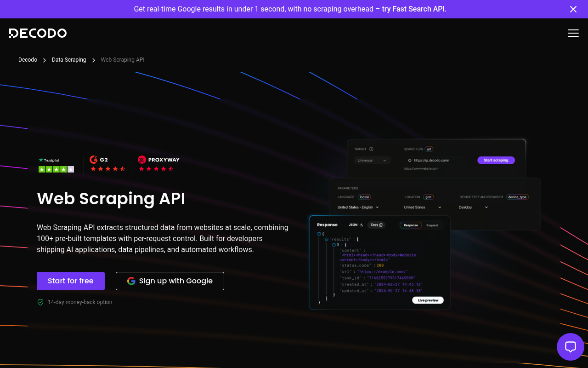
Task: Click the Web Scraping API heading
Action: point(111,199)
